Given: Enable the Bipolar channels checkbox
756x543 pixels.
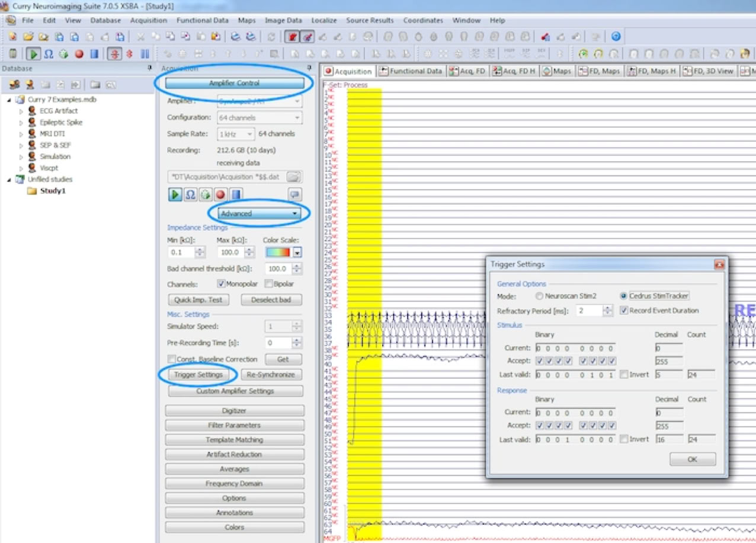Looking at the screenshot, I should (x=269, y=284).
